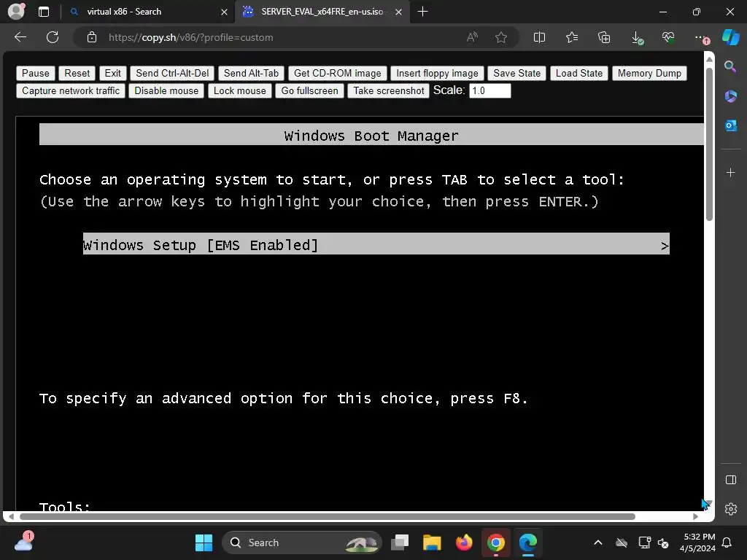Screen dimensions: 747x560
Task: View site information lock icon
Action: pyautogui.click(x=92, y=37)
